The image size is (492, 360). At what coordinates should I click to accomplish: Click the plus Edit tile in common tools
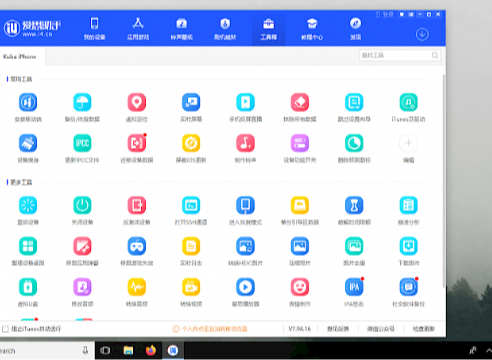(408, 143)
